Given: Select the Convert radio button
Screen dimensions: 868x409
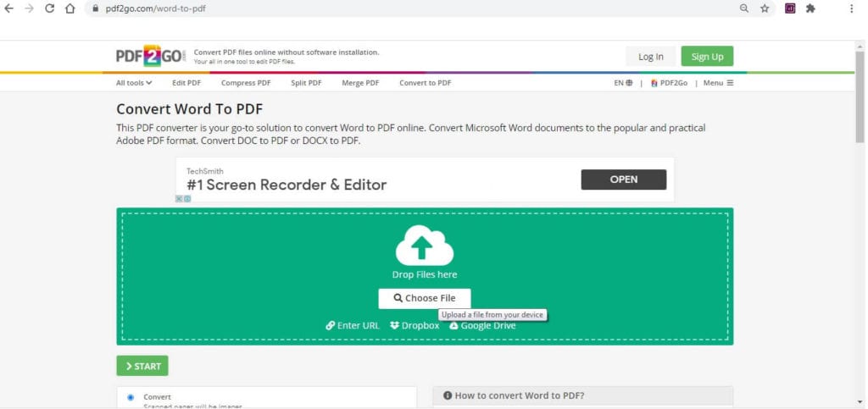Looking at the screenshot, I should (131, 397).
